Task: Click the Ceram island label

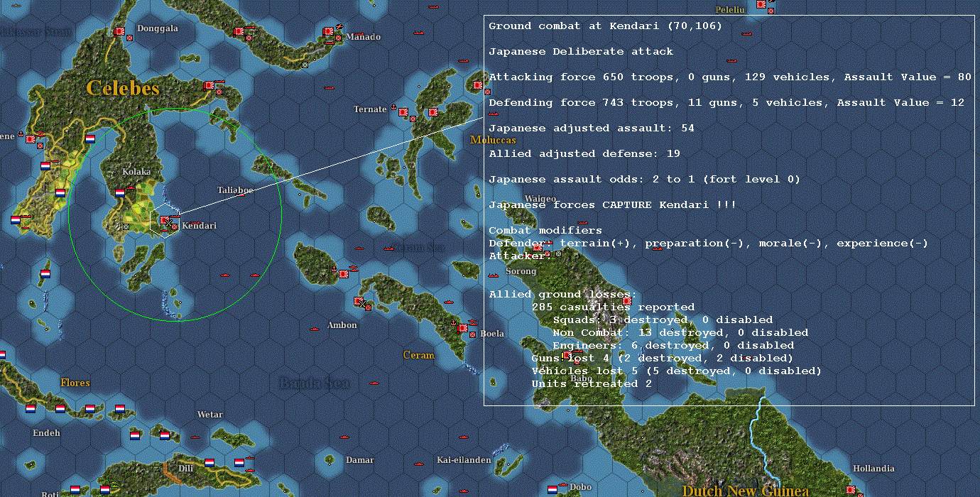Action: [418, 355]
